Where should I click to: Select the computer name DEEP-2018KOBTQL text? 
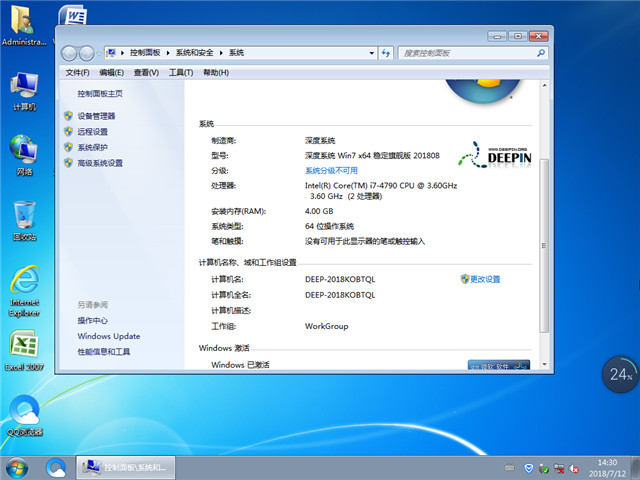coord(340,279)
